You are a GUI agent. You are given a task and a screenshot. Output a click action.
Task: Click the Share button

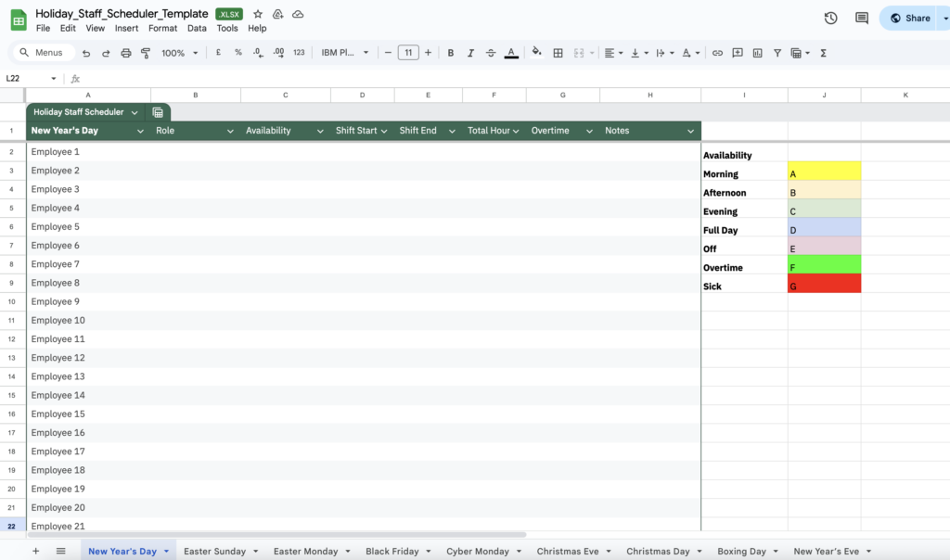pos(910,18)
